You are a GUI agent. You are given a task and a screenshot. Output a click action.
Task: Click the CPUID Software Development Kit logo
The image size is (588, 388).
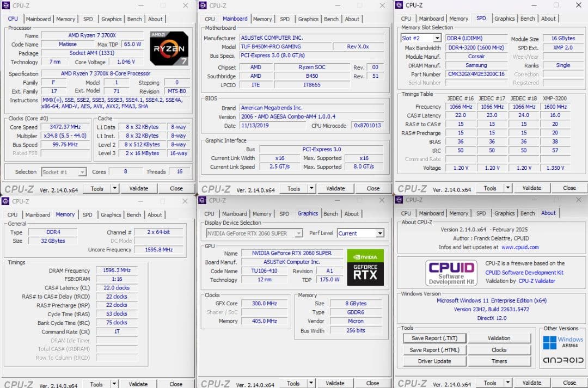click(451, 273)
